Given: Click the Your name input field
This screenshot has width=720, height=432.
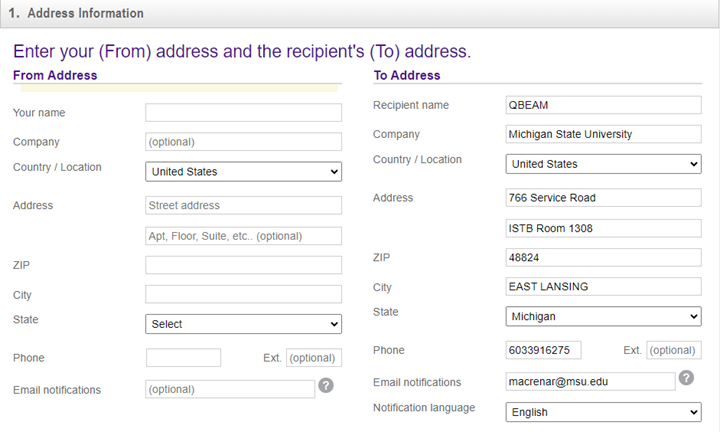Looking at the screenshot, I should tap(243, 112).
